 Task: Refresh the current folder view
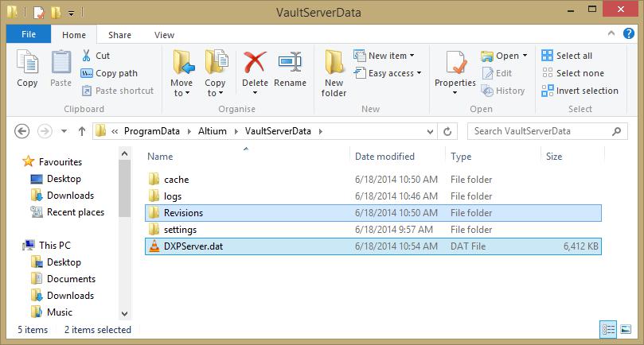(x=447, y=131)
